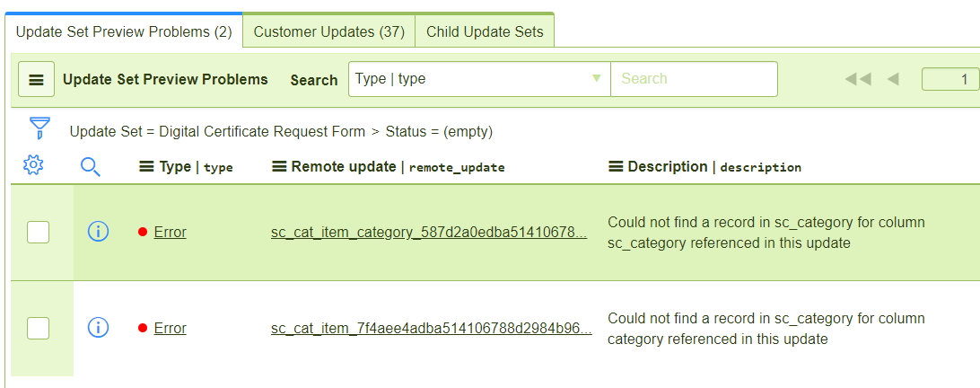Go to first page arrow
The width and height of the screenshot is (980, 388).
tap(857, 80)
